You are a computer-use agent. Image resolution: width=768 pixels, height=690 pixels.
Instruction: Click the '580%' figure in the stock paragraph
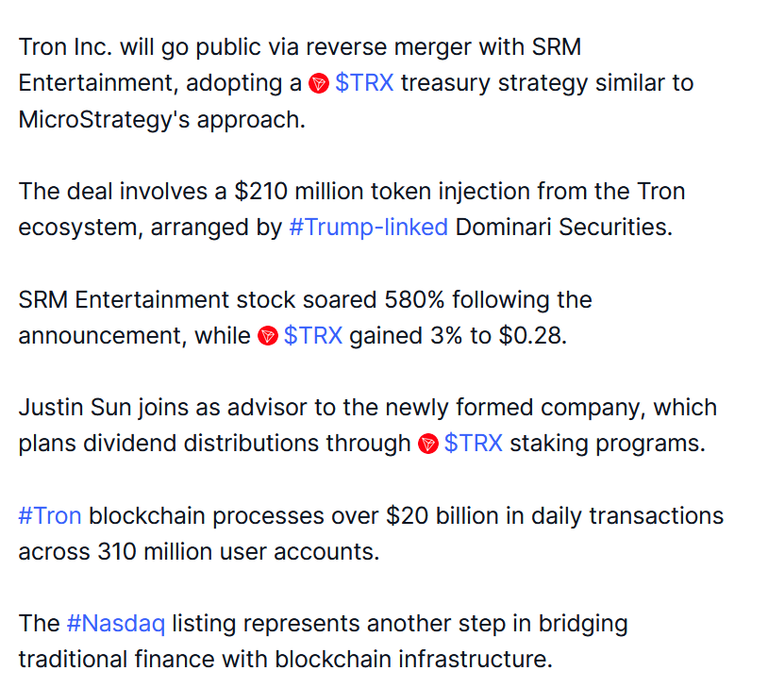(414, 300)
